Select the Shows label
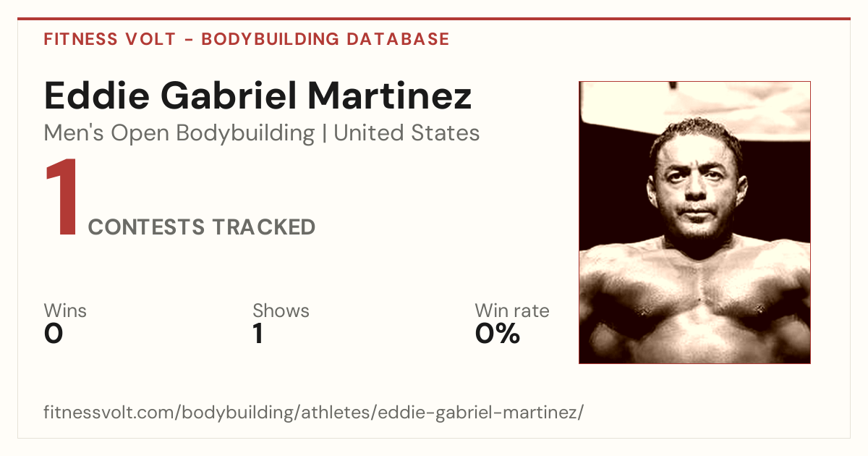The image size is (868, 456). (x=281, y=311)
